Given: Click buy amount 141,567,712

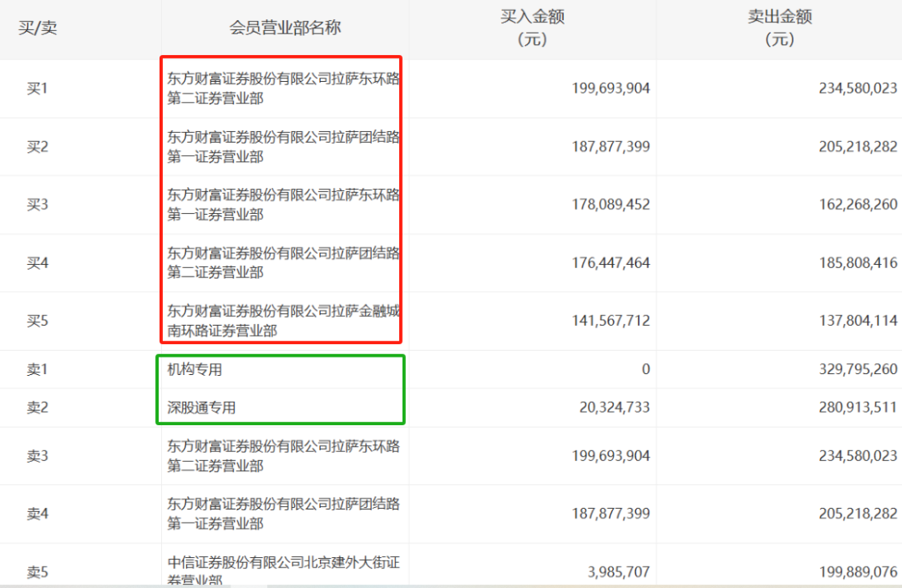Looking at the screenshot, I should [x=611, y=321].
